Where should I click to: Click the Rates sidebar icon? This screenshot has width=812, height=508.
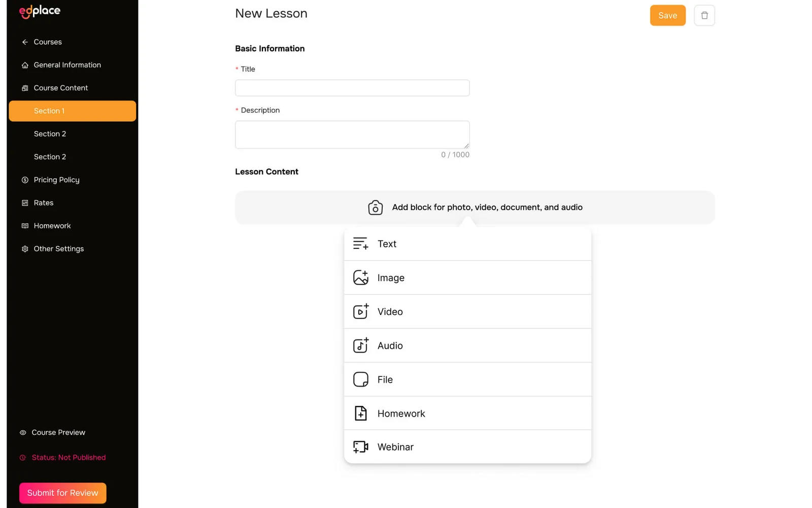pyautogui.click(x=25, y=203)
